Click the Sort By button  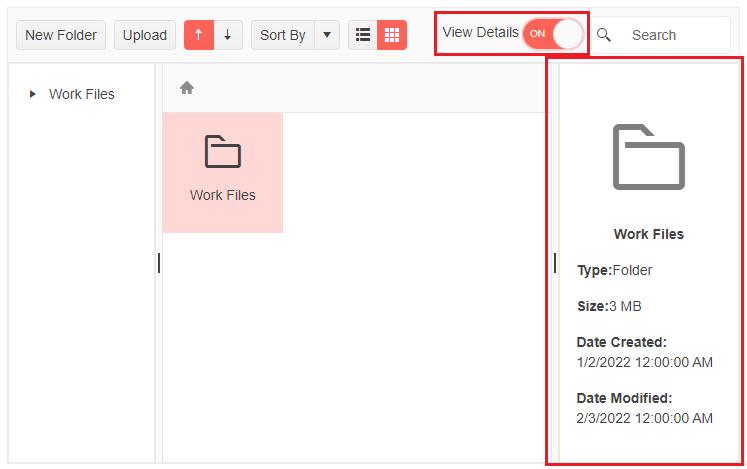click(x=282, y=35)
